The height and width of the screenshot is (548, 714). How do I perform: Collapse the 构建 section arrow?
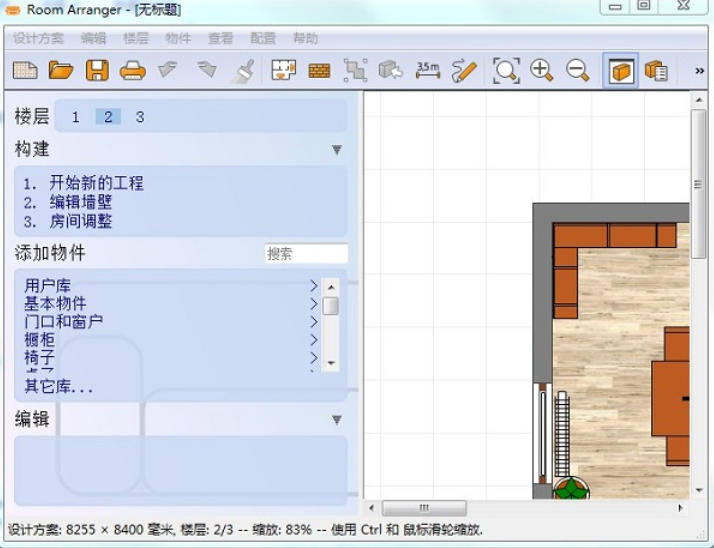[337, 150]
